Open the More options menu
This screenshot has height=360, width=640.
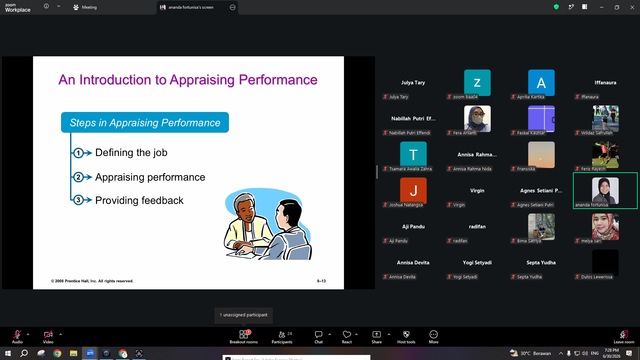click(433, 337)
